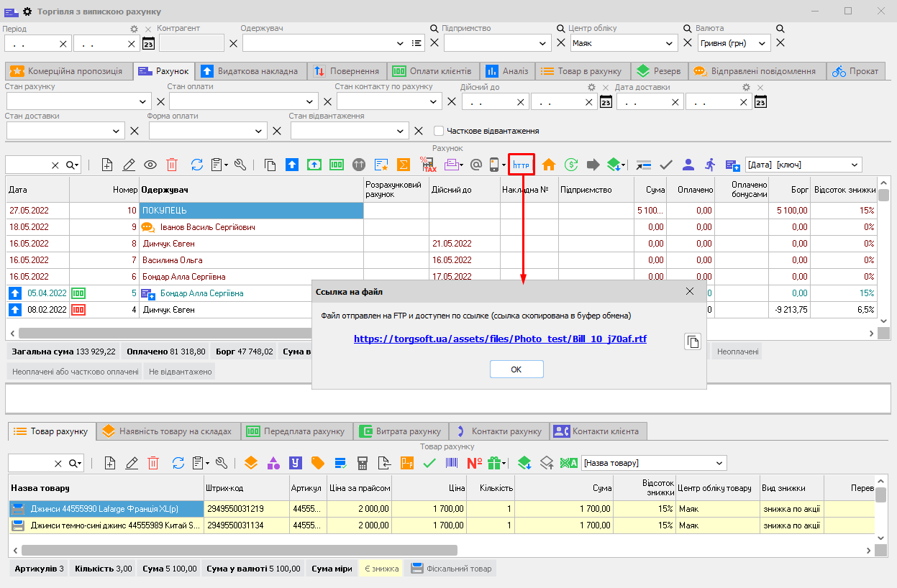Copy link using the copy icon in dialog
This screenshot has width=897, height=588.
point(692,342)
